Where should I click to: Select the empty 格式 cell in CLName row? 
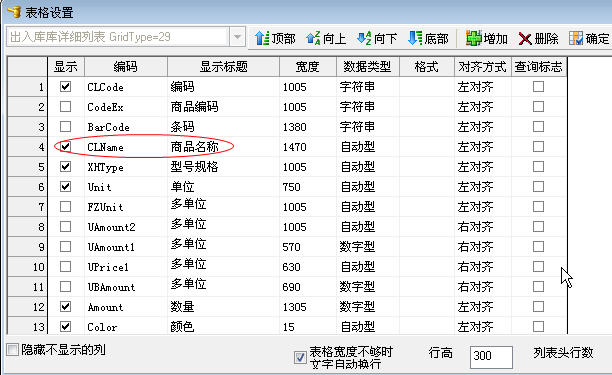[427, 147]
